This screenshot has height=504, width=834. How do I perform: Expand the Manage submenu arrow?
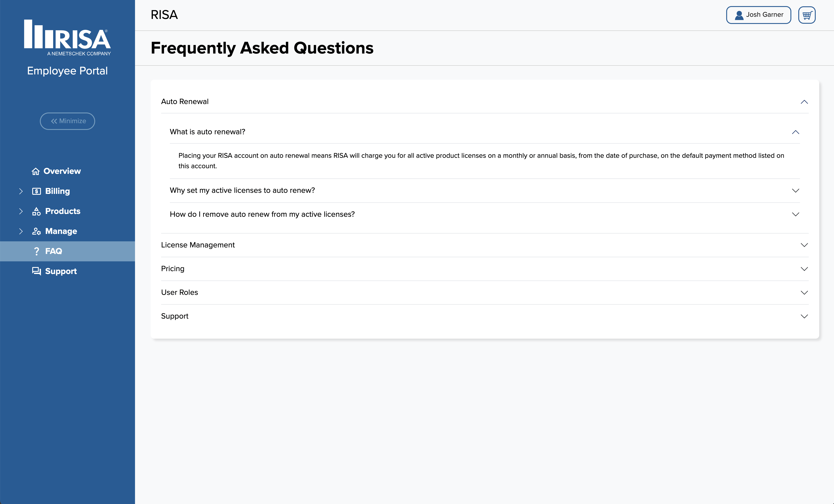coord(21,231)
